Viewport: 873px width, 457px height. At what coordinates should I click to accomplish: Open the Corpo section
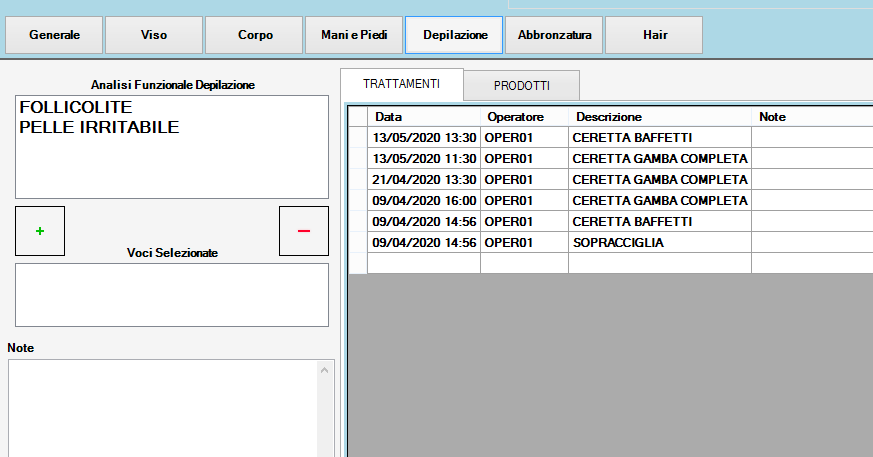tap(254, 35)
